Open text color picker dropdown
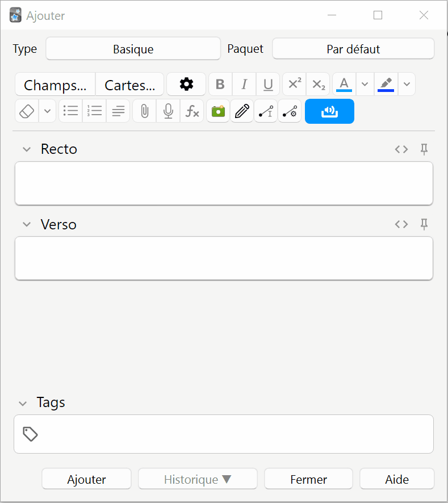 click(x=365, y=85)
